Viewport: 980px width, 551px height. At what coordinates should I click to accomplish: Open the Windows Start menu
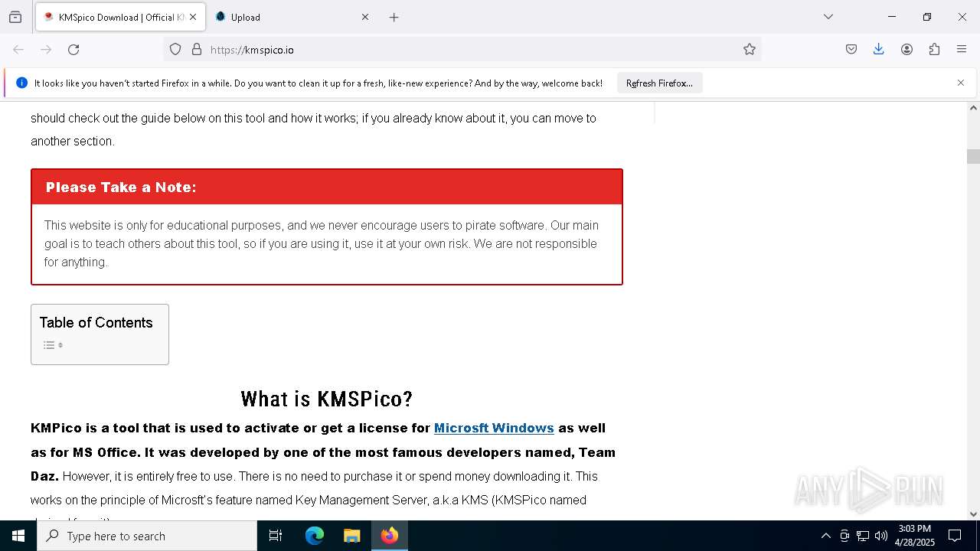point(18,536)
